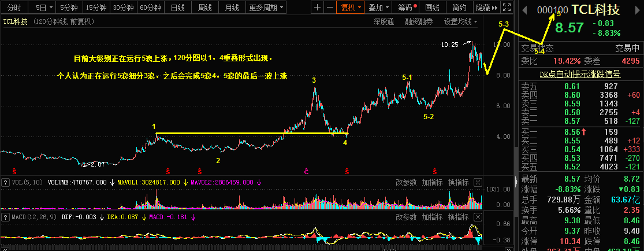
Task: Switch to 30分钟 chart
Action: click(123, 7)
